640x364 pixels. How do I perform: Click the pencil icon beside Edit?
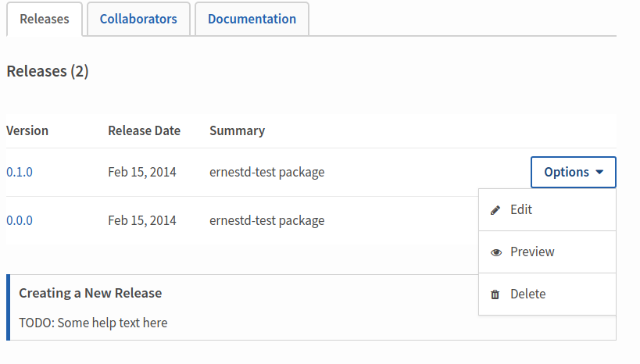click(495, 210)
